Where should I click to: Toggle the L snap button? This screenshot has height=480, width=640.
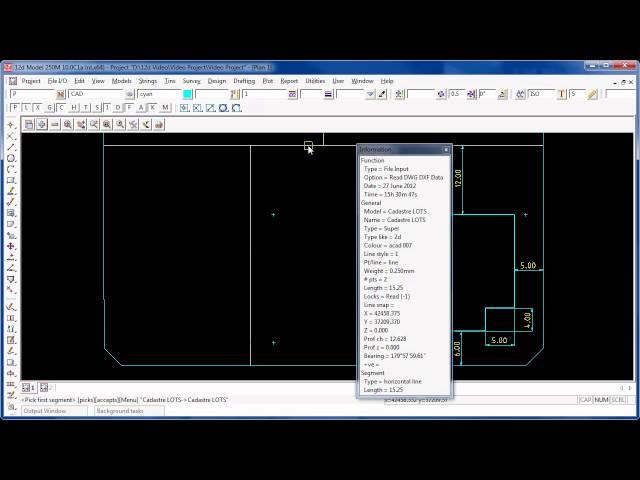coord(27,108)
